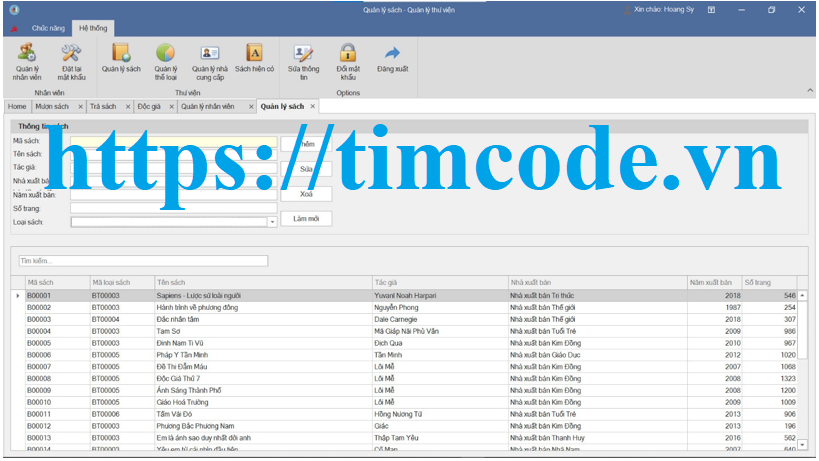The height and width of the screenshot is (461, 819).
Task: Switch to Chức năng ribbon tab
Action: 48,28
